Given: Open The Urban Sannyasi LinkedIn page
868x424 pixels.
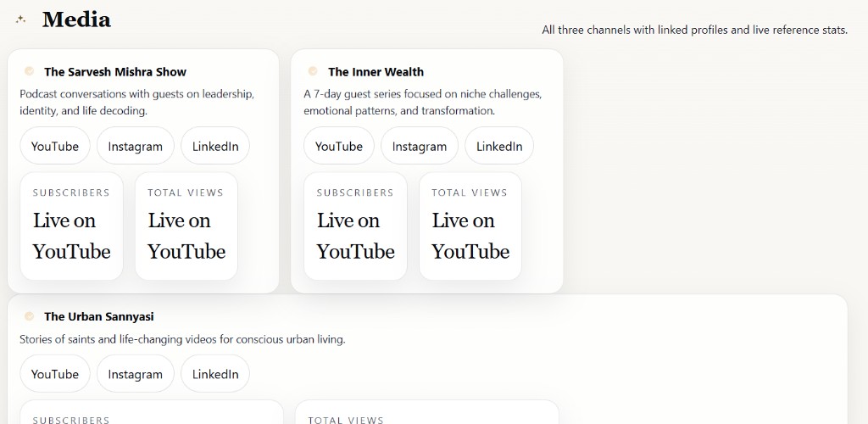Looking at the screenshot, I should [x=215, y=374].
